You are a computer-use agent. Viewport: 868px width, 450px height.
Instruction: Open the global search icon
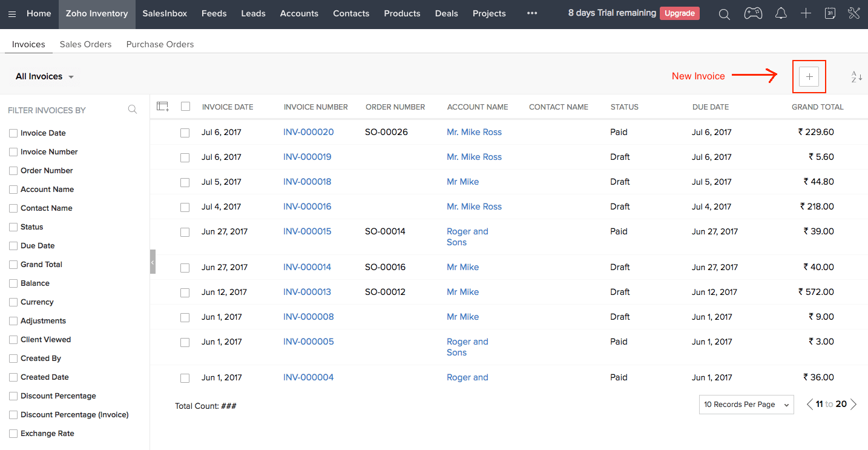tap(724, 14)
